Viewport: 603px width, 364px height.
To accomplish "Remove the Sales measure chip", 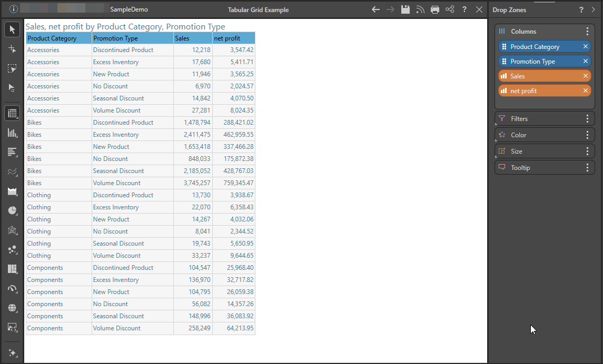I will coord(586,76).
